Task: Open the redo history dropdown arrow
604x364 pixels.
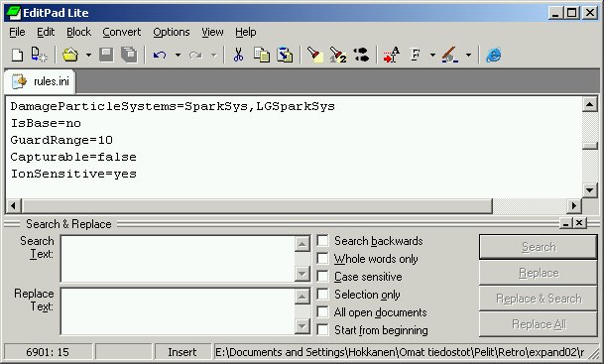Action: pyautogui.click(x=214, y=56)
